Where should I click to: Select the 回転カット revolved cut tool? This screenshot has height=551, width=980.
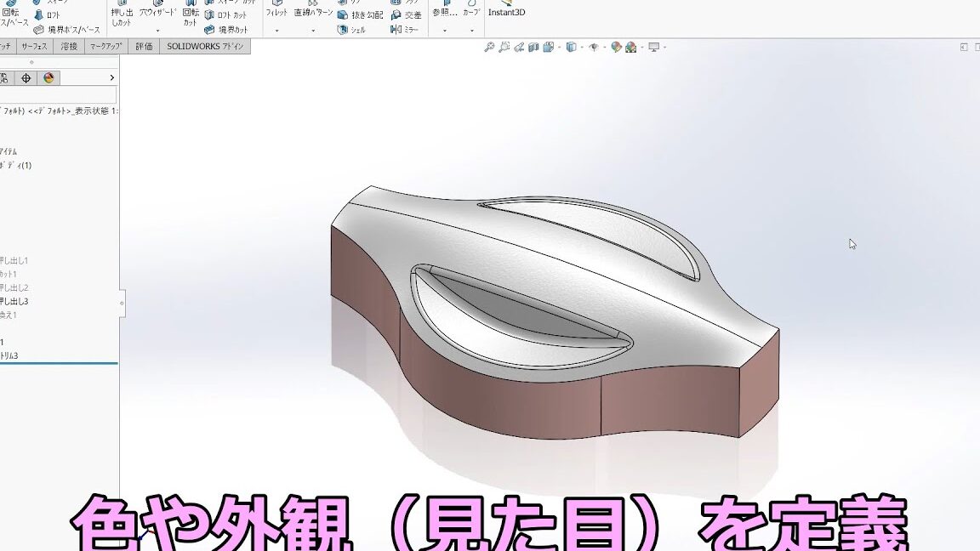pos(191,14)
